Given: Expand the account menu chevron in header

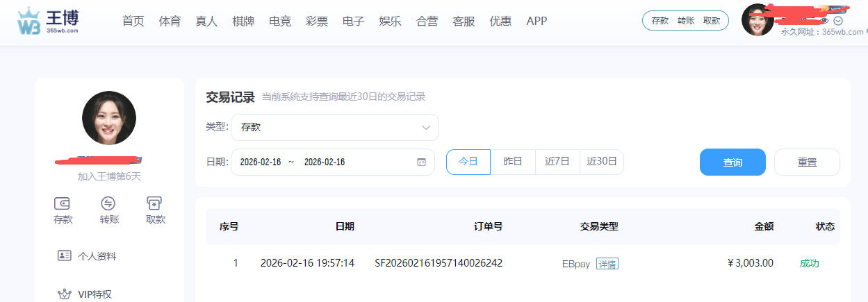Looking at the screenshot, I should [x=838, y=21].
